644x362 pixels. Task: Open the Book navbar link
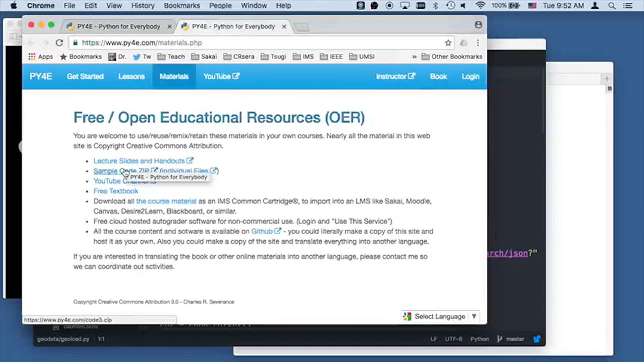point(438,76)
